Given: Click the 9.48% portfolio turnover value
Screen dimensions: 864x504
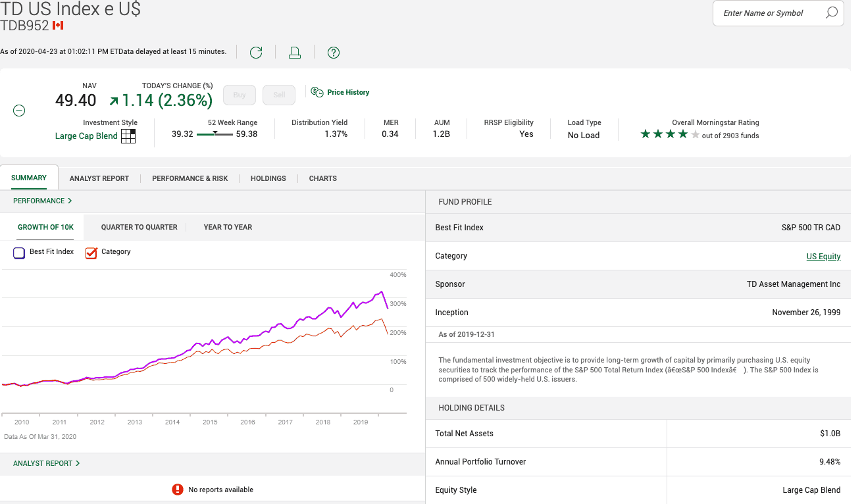Looking at the screenshot, I should tap(830, 462).
